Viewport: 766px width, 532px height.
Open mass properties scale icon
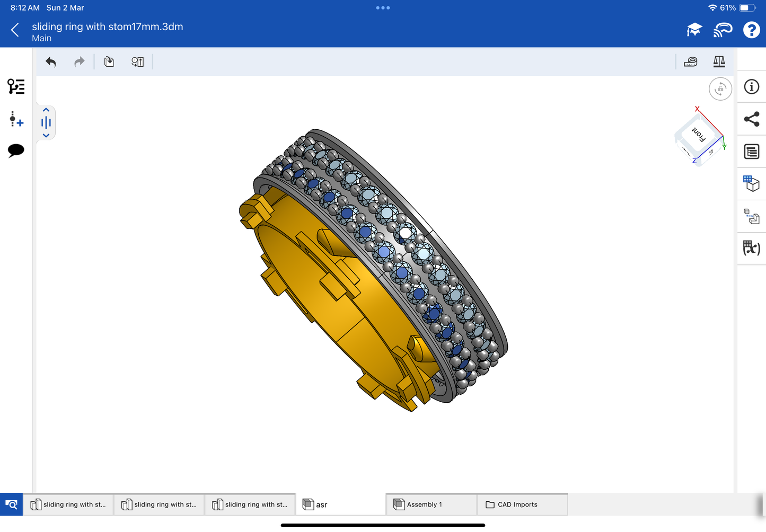(719, 62)
